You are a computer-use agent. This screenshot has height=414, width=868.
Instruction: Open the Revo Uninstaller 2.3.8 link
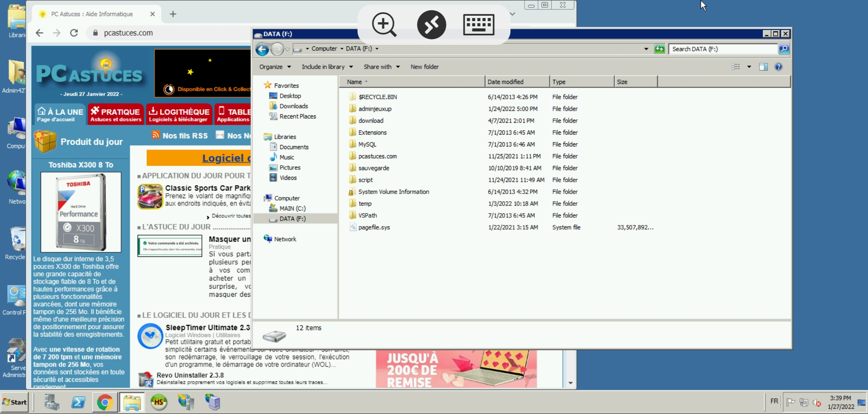coord(190,375)
